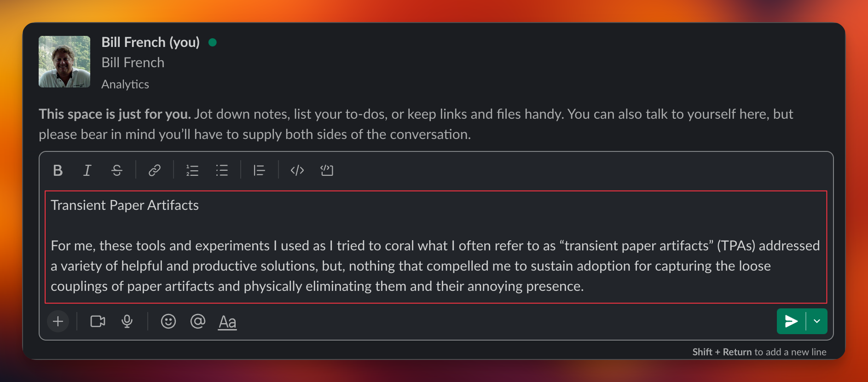Toggle strikethrough formatting
868x382 pixels.
click(117, 170)
